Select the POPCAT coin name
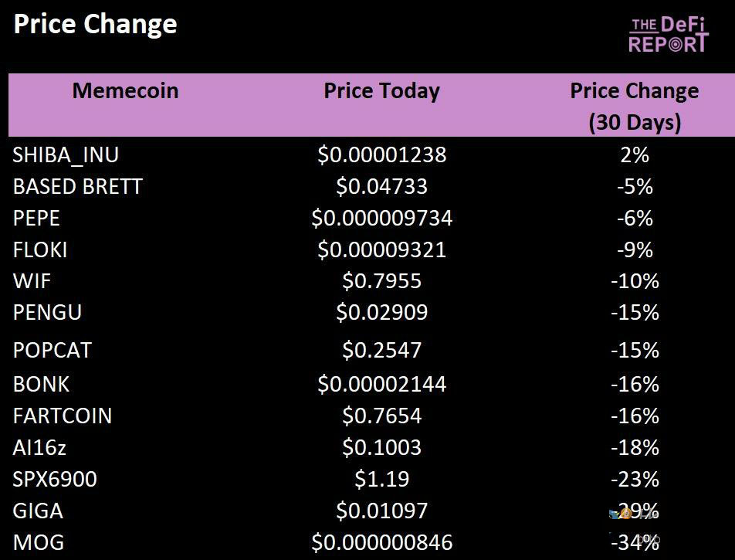This screenshot has height=560, width=735. click(52, 351)
